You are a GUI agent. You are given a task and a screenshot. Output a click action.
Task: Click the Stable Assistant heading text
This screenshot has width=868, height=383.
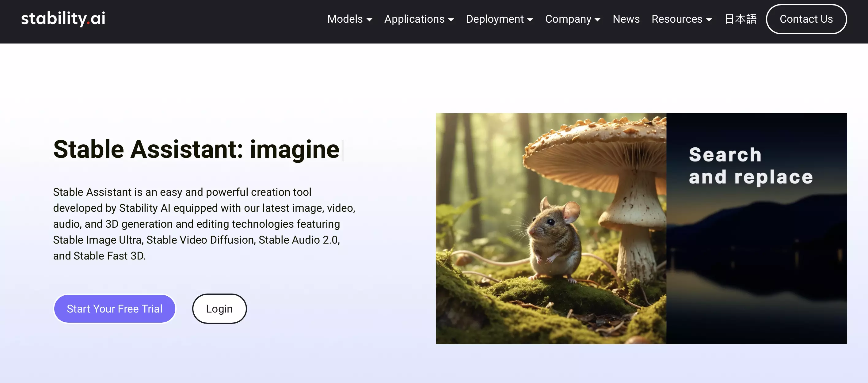click(x=196, y=149)
